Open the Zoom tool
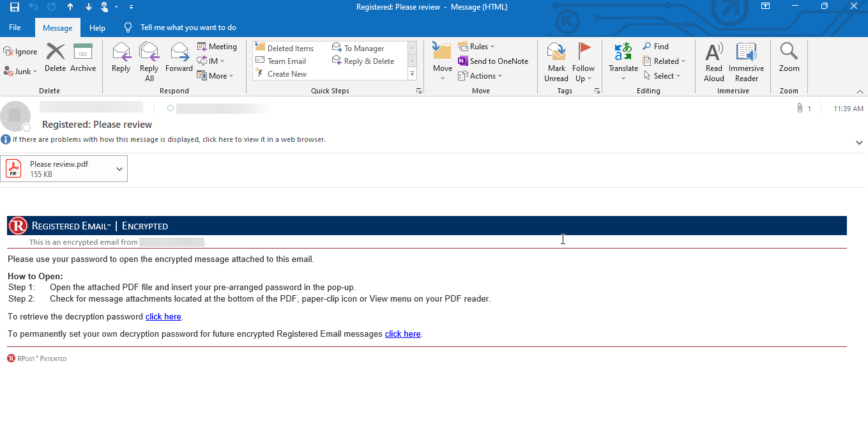Viewport: 868px width, 423px height. click(x=789, y=61)
